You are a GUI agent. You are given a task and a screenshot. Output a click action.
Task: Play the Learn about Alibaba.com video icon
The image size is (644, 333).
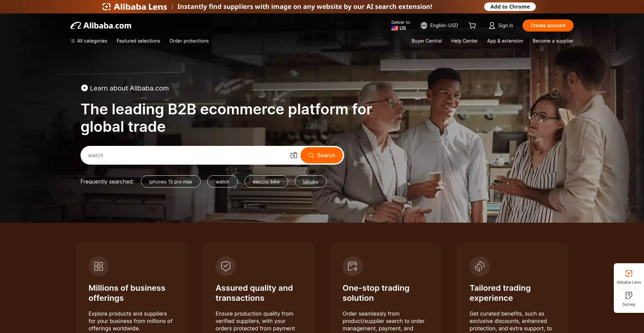85,88
